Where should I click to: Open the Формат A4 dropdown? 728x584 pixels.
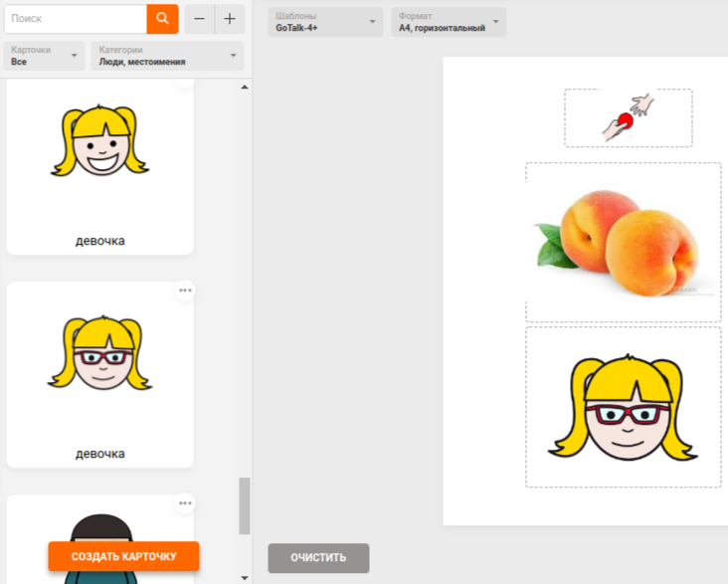pos(449,23)
